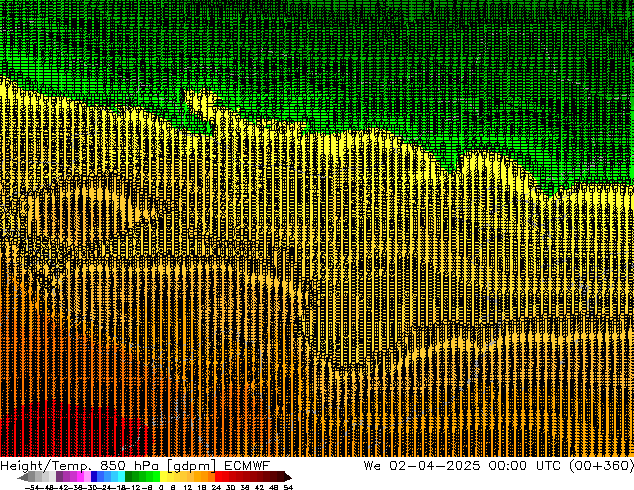This screenshot has height=490, width=634.
Task: Click the "0" legend scale label
Action: point(161,487)
